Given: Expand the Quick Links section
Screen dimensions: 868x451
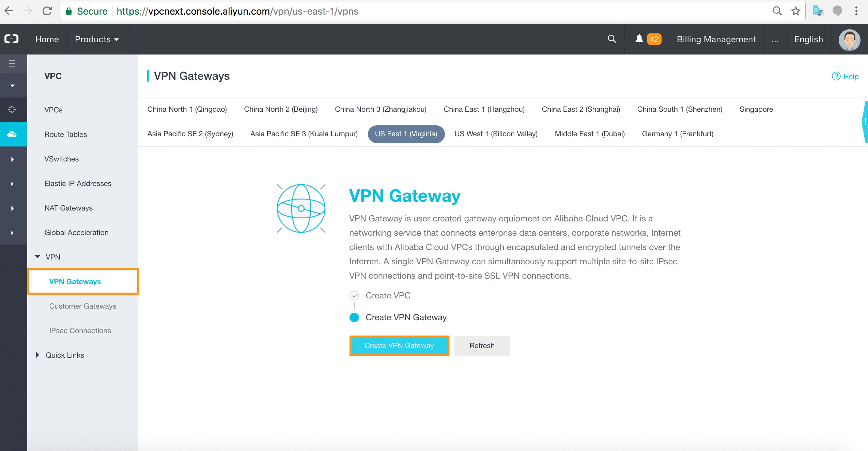Looking at the screenshot, I should point(37,355).
